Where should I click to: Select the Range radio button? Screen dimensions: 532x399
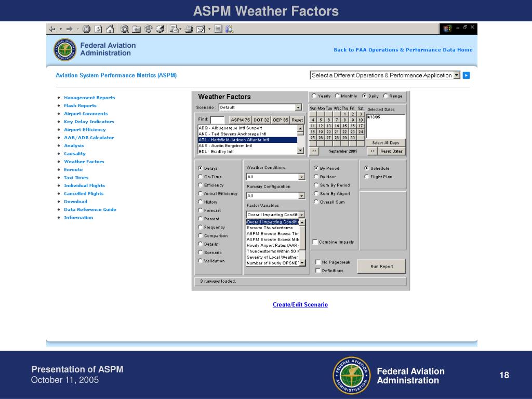(385, 96)
